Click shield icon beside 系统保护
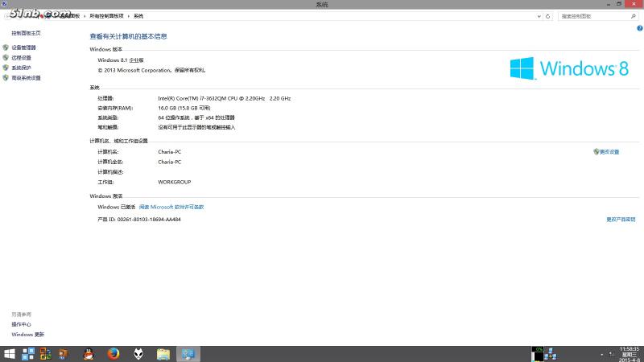The image size is (644, 362). 6,68
